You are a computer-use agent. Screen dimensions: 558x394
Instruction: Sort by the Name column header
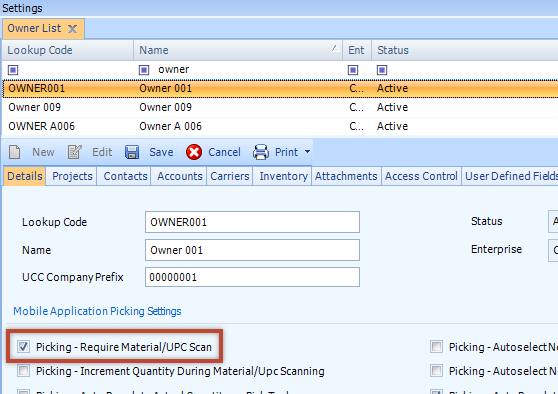click(238, 50)
